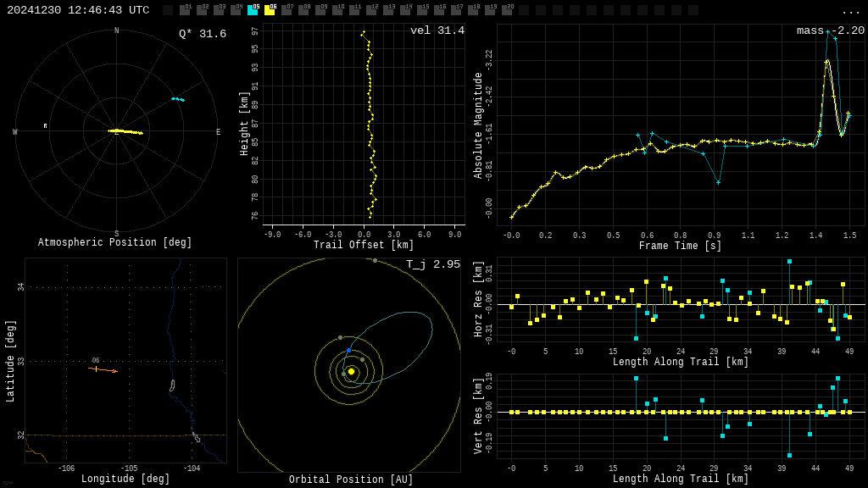Toggle the cyan station 05 indicator
Screen dimensions: 868x488
click(253, 10)
